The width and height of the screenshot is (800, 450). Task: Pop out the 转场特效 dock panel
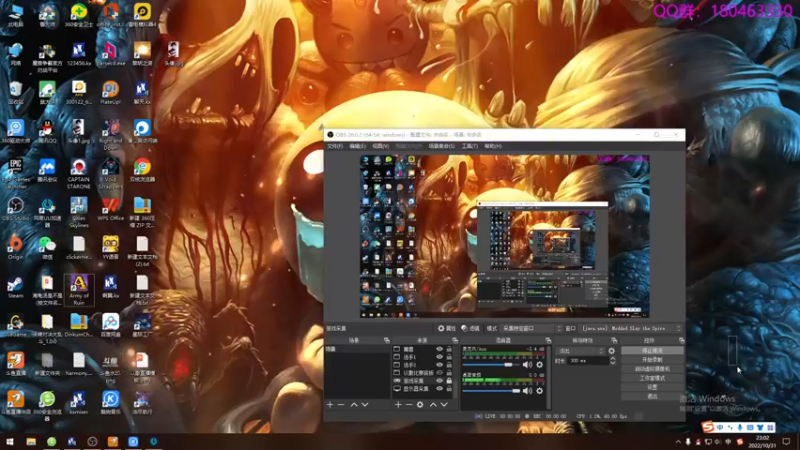(614, 340)
